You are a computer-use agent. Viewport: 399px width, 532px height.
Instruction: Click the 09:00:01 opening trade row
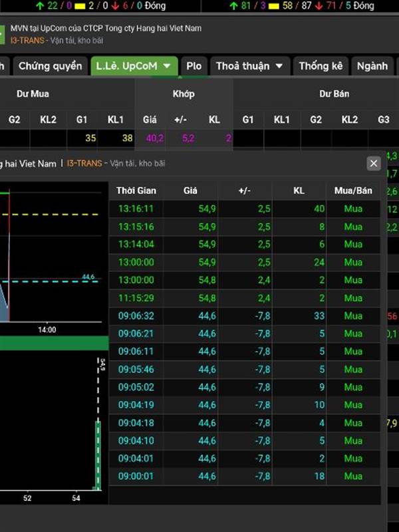click(245, 476)
